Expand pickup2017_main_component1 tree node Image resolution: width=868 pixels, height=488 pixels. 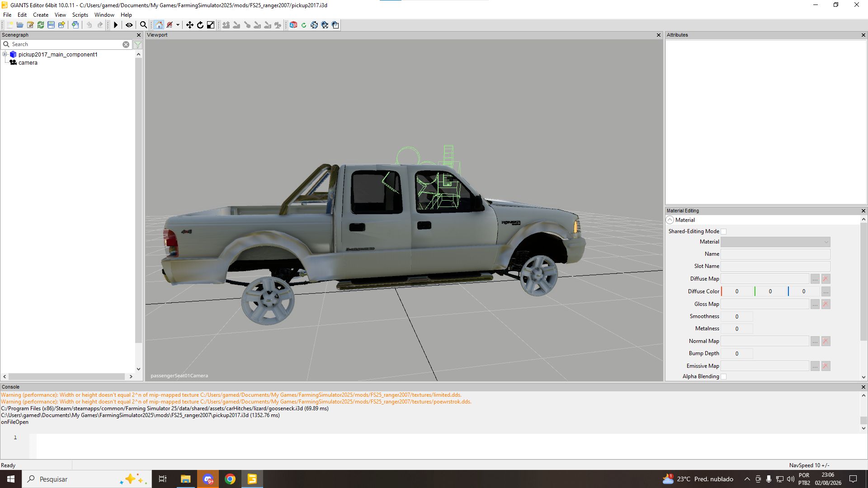[5, 54]
